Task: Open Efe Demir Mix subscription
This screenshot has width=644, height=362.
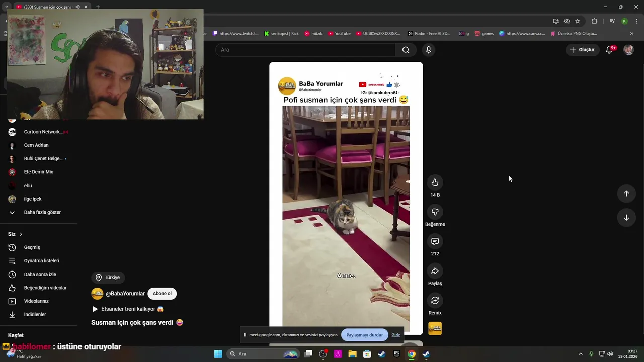Action: (x=38, y=172)
